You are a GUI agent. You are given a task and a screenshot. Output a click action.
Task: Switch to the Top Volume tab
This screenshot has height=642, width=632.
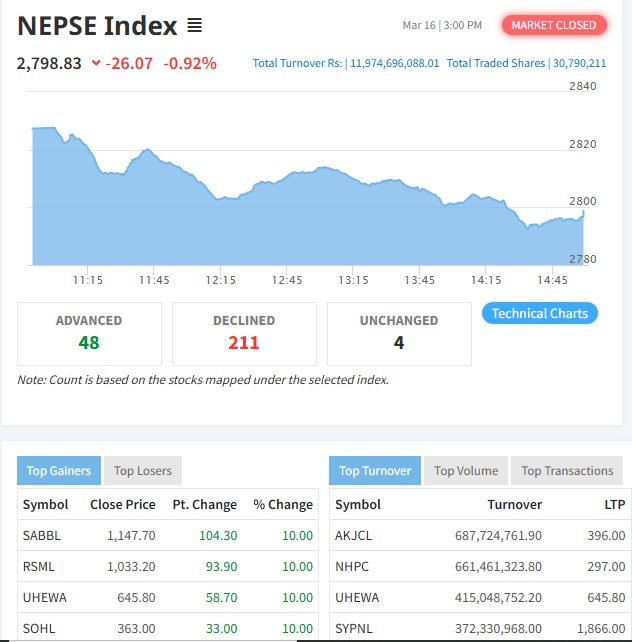(465, 471)
